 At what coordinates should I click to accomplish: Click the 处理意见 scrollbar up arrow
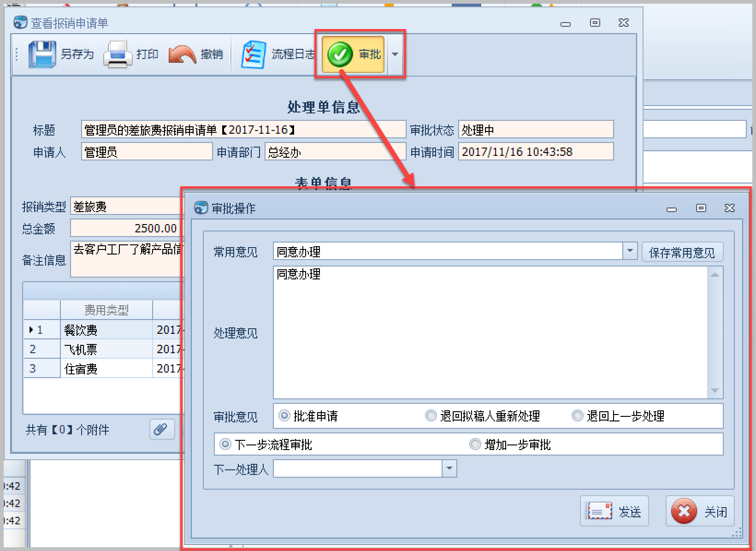point(715,275)
